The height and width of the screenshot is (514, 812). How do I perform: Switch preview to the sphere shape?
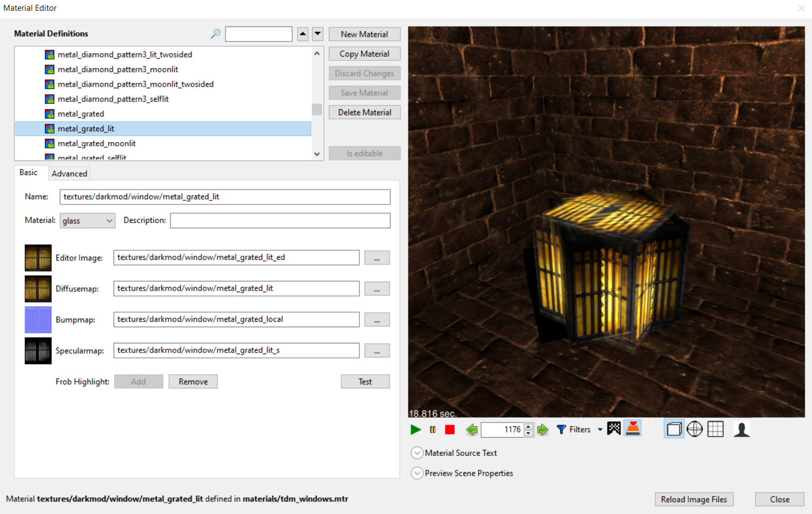(695, 429)
